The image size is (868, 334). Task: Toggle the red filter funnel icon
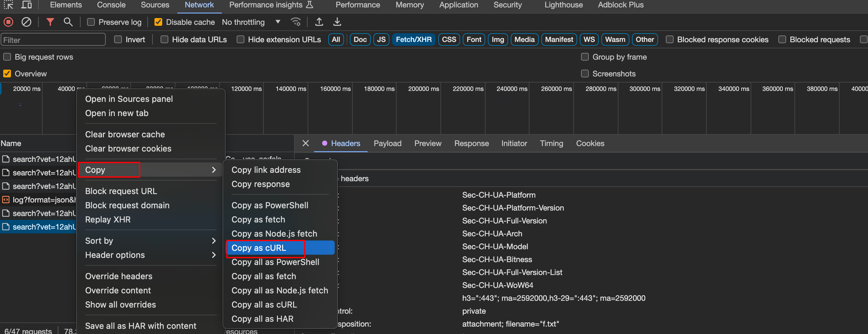point(50,22)
